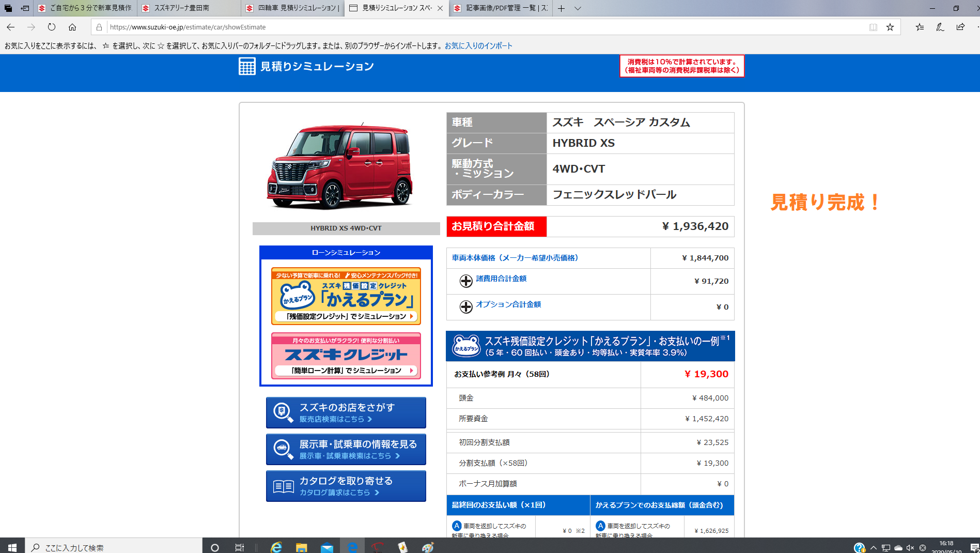980x553 pixels.
Task: Refresh the current page
Action: point(52,27)
